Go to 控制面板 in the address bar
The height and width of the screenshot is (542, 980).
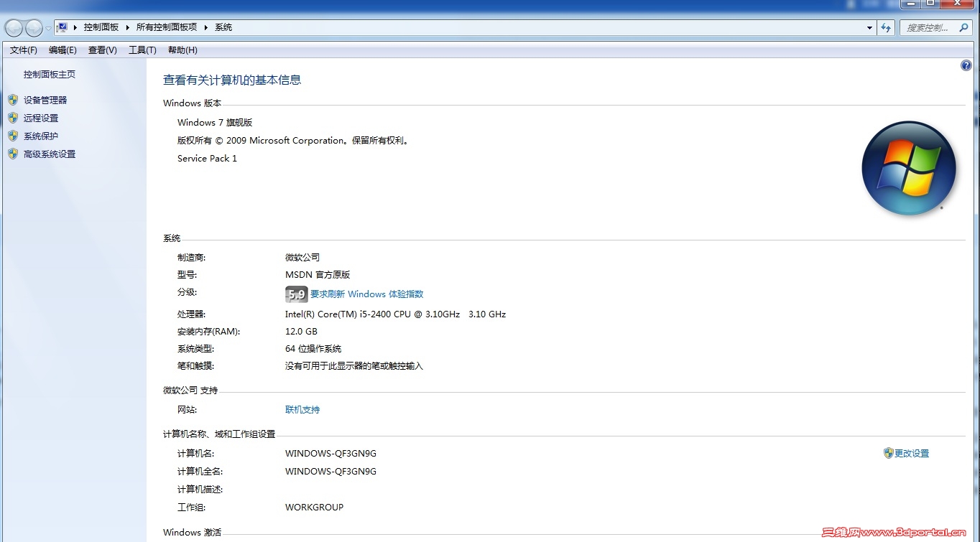pyautogui.click(x=101, y=27)
